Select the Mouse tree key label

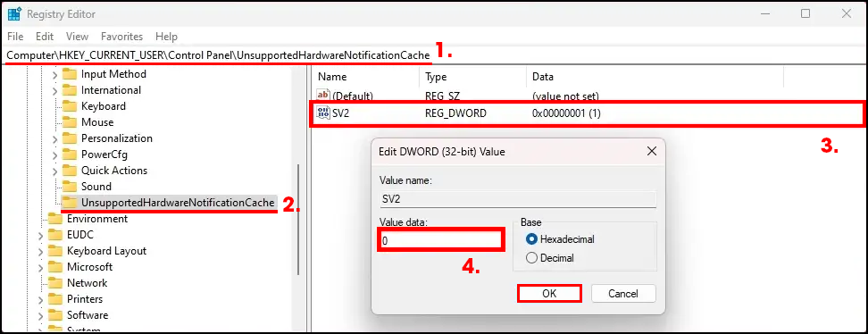pos(97,122)
